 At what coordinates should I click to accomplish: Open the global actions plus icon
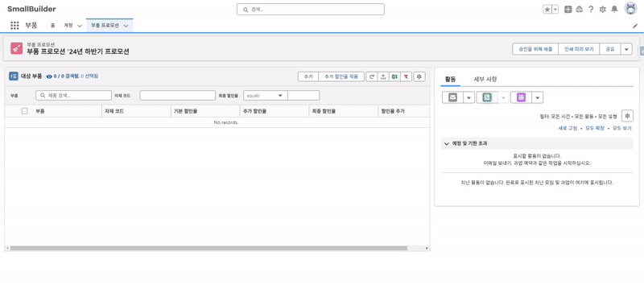(x=568, y=10)
